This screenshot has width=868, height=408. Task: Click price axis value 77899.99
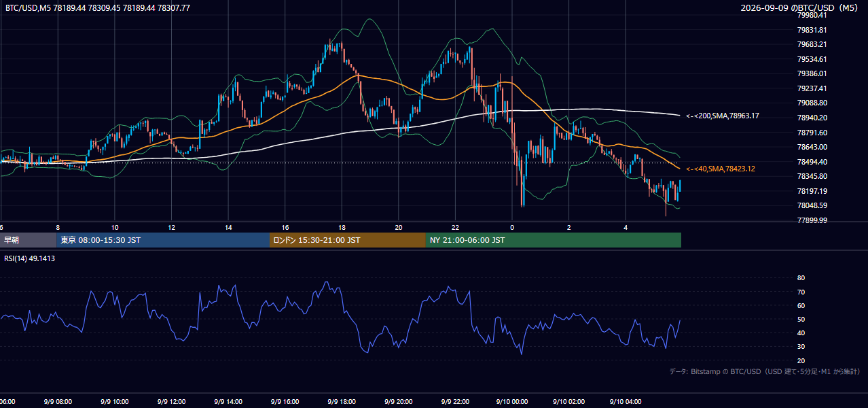coord(812,220)
